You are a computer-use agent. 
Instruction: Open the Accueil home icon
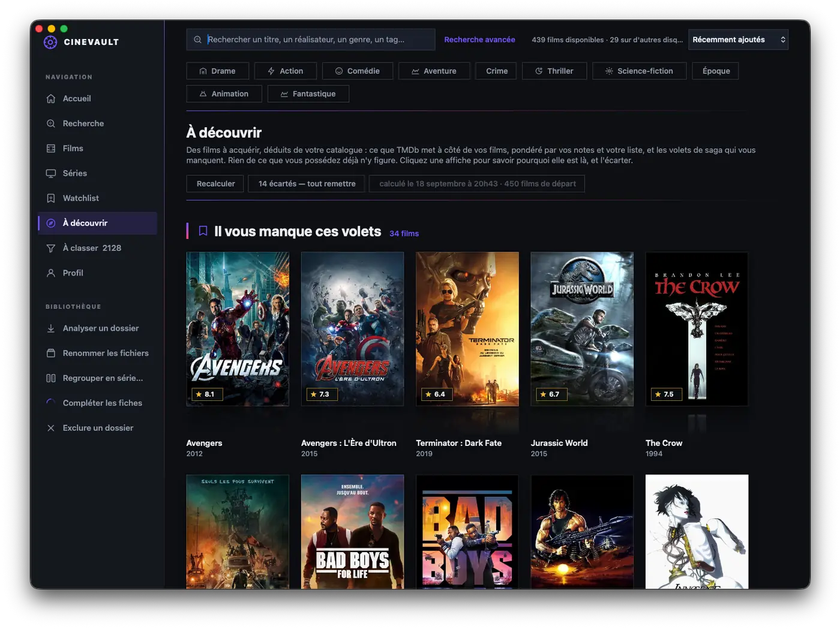click(x=51, y=98)
